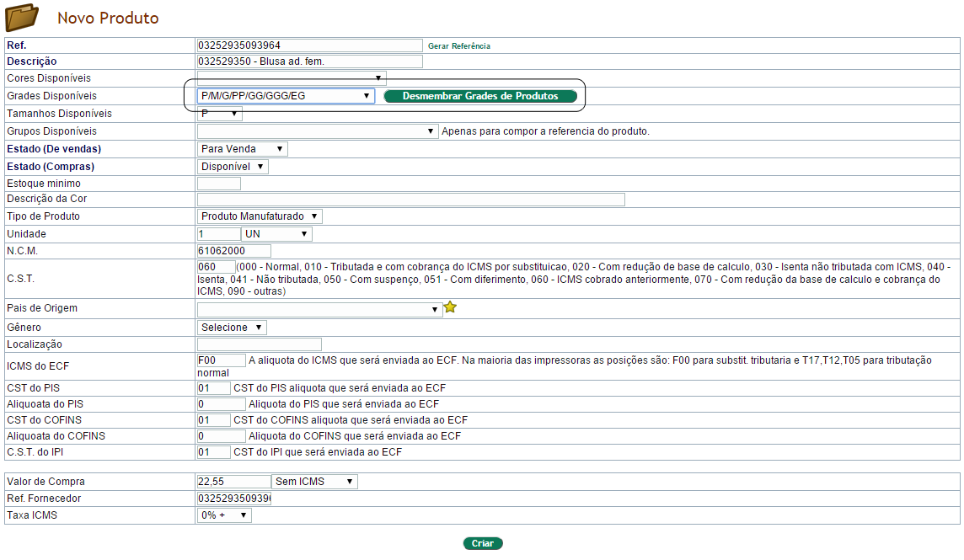Click the Tipo de Produto label
This screenshot has width=964, height=560.
[x=43, y=216]
